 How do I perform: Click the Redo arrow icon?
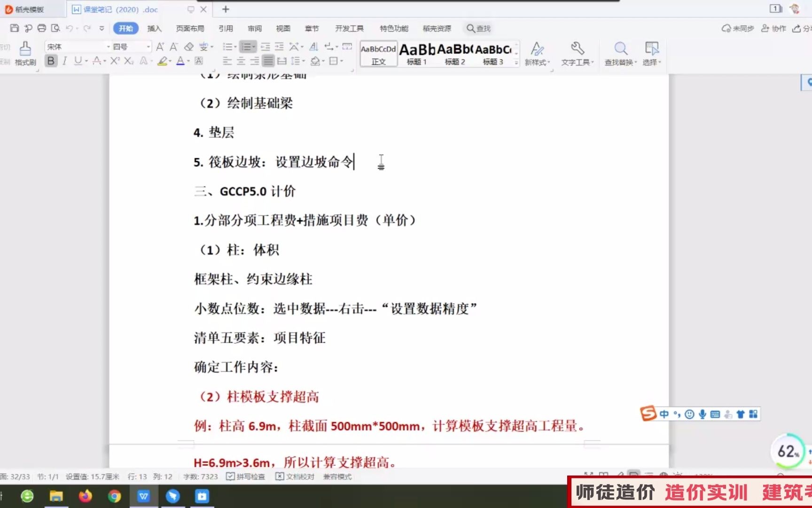[x=87, y=28]
